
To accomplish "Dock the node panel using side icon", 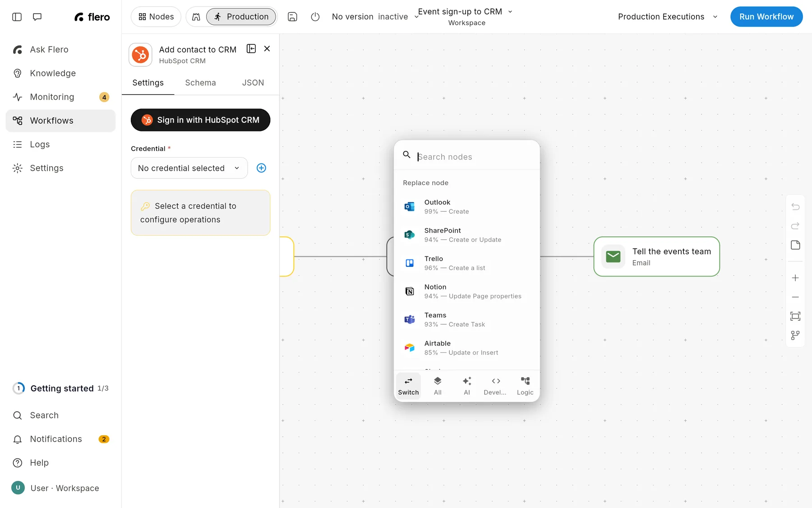I will (x=251, y=49).
